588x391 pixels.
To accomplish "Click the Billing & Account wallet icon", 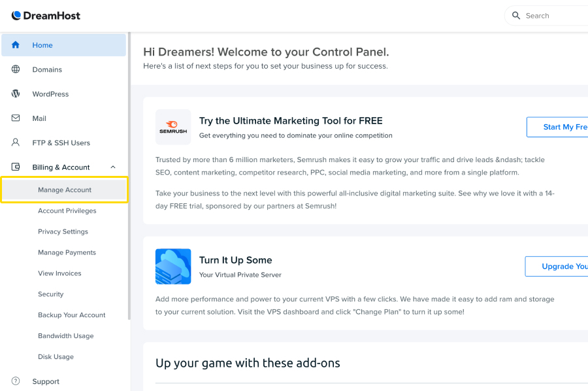I will (x=16, y=167).
